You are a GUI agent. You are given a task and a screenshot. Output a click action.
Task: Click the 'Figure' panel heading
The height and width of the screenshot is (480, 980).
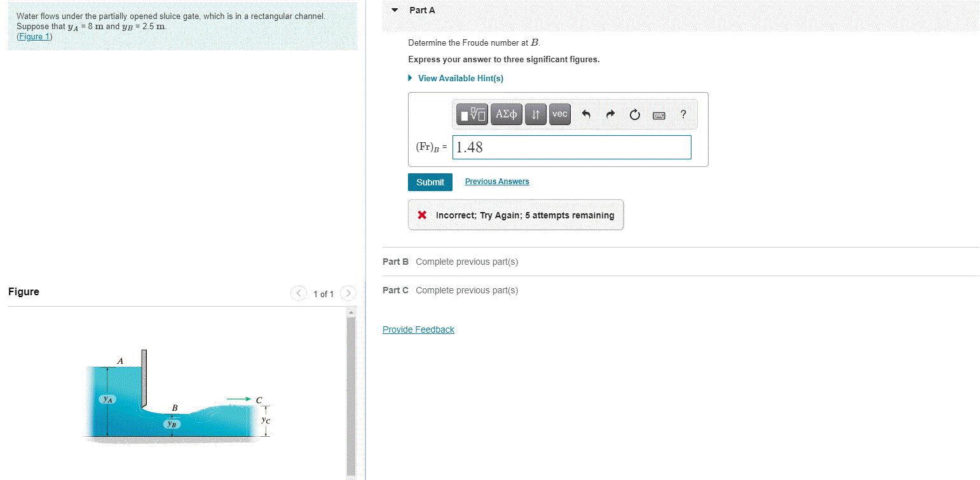point(24,292)
